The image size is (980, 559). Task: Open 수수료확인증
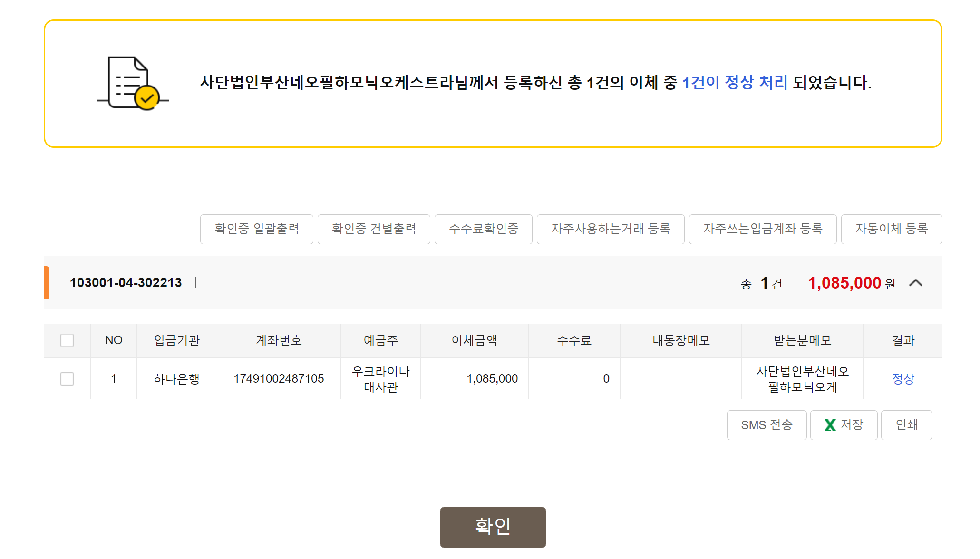point(483,229)
